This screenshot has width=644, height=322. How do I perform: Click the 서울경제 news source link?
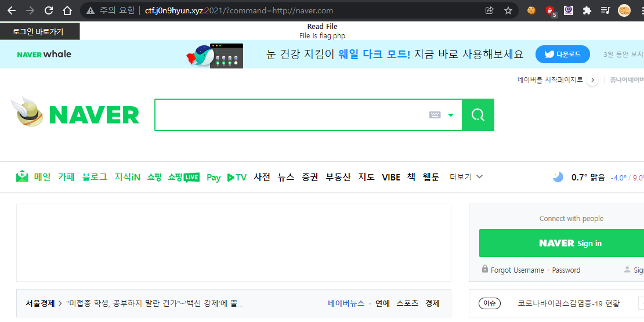point(40,303)
